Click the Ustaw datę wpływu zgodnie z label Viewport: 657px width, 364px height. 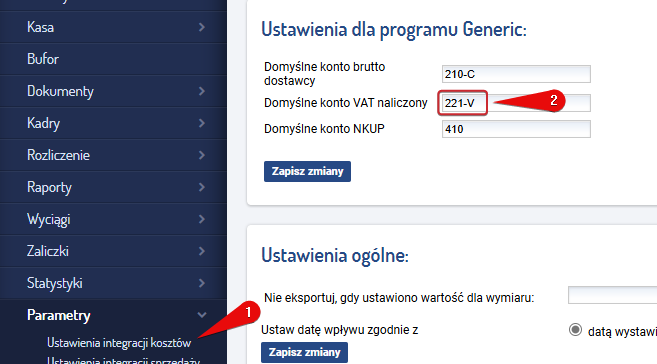tap(340, 330)
